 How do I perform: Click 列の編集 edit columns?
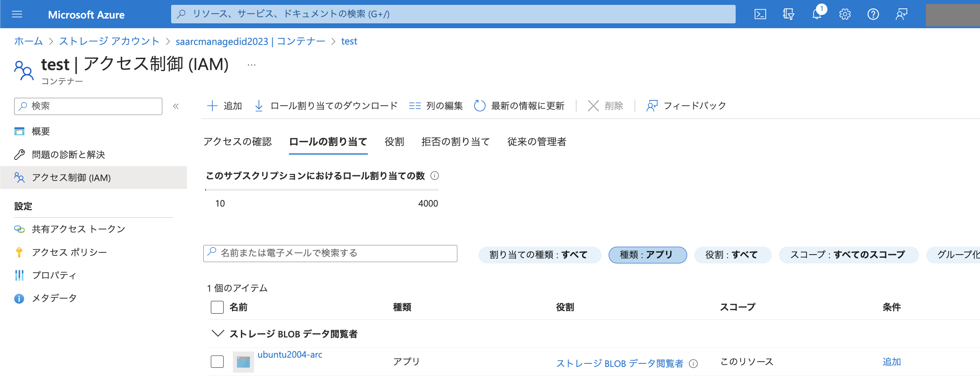[x=436, y=106]
